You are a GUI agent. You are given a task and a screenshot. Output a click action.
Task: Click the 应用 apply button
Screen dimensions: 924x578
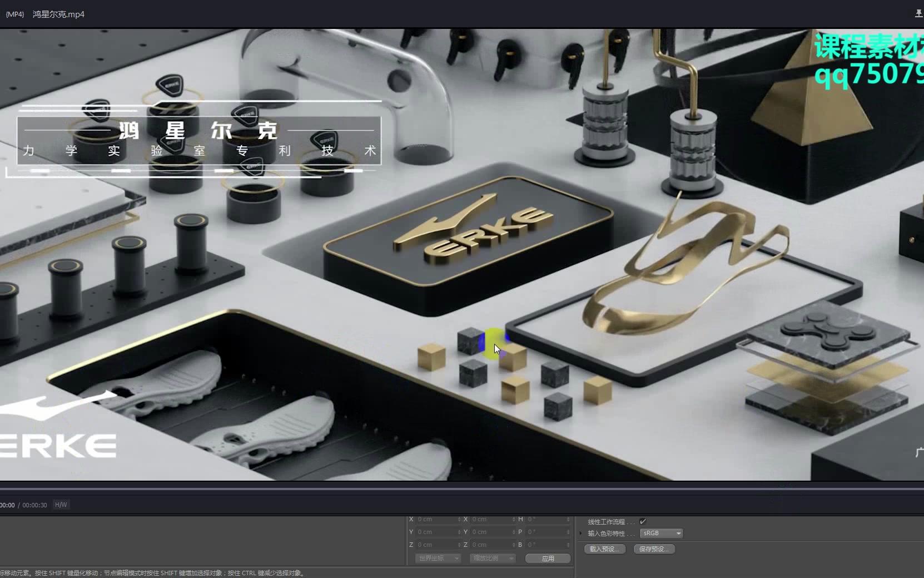pyautogui.click(x=548, y=559)
